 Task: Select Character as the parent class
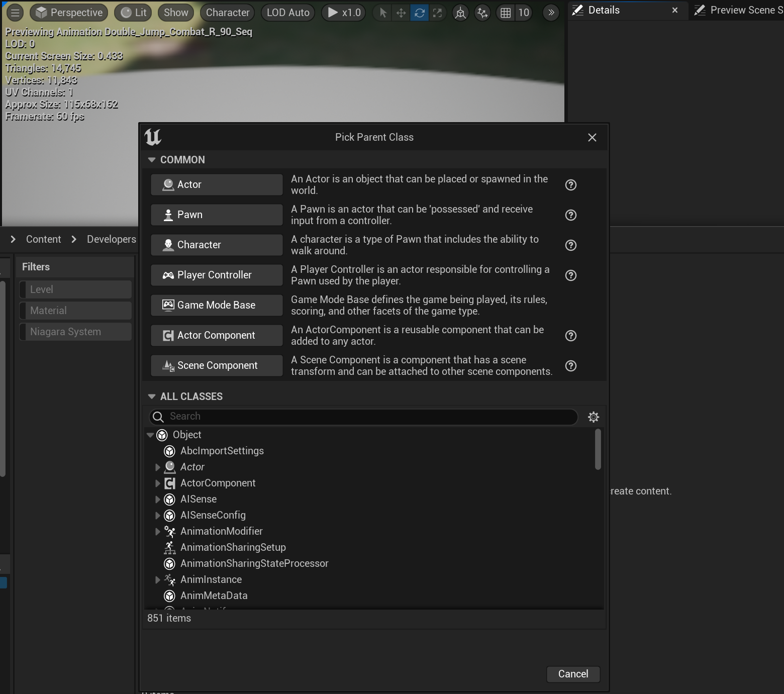pyautogui.click(x=216, y=245)
